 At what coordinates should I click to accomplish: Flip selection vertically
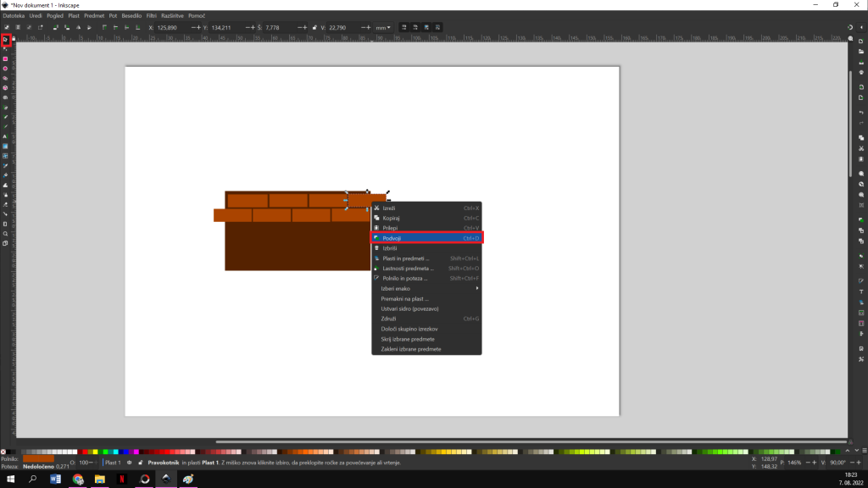click(x=89, y=27)
